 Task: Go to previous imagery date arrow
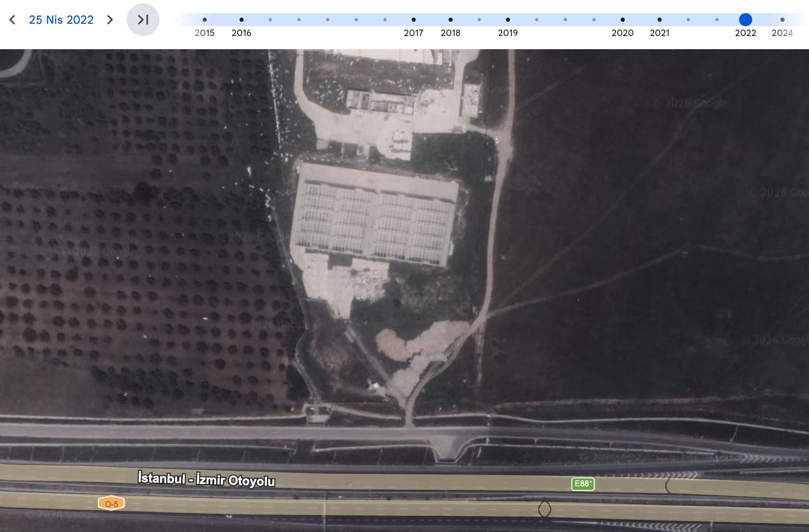tap(12, 20)
